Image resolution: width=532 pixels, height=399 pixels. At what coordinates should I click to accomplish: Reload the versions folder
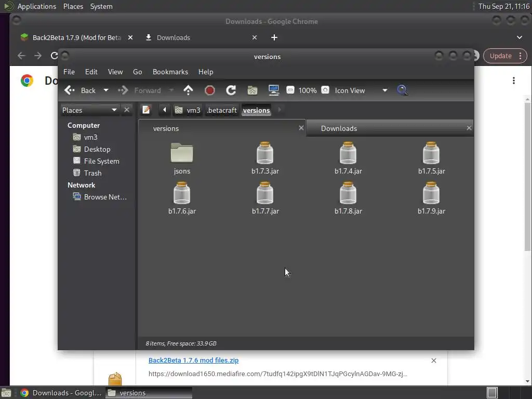click(231, 90)
